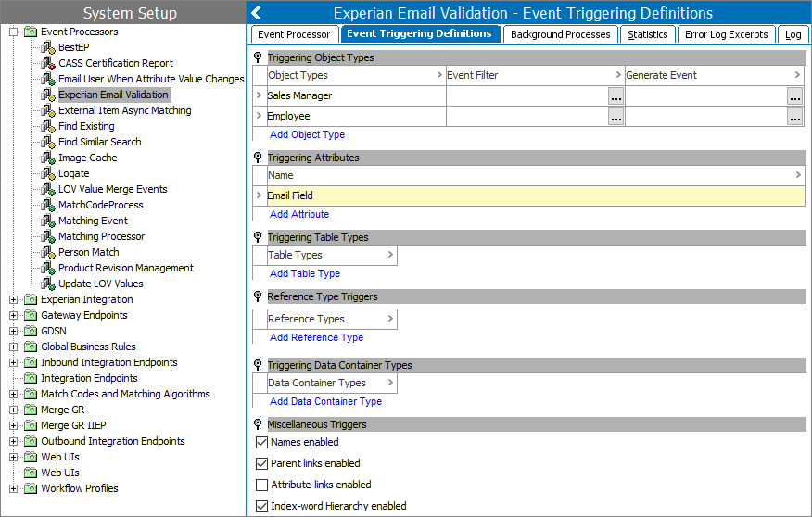Viewport: 812px width, 517px height.
Task: Click the External Item Async Matching icon
Action: click(x=48, y=111)
